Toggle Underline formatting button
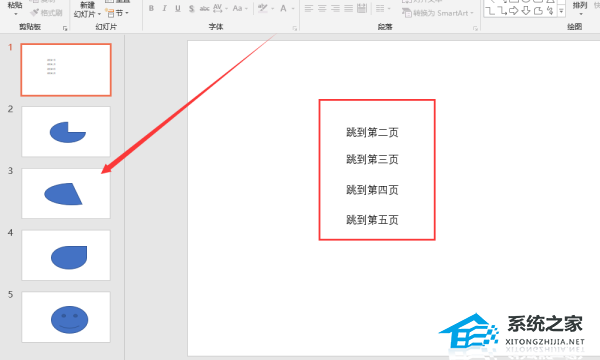The image size is (600, 360). tap(178, 8)
